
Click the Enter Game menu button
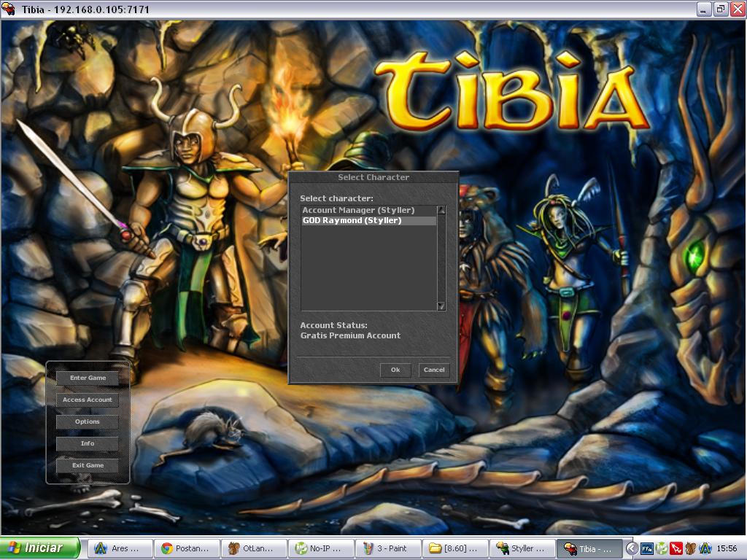click(88, 378)
